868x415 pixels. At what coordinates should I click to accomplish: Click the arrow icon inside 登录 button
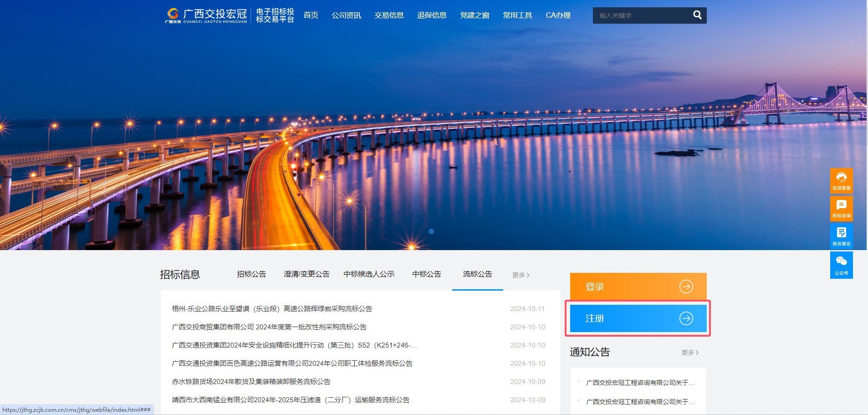[686, 287]
